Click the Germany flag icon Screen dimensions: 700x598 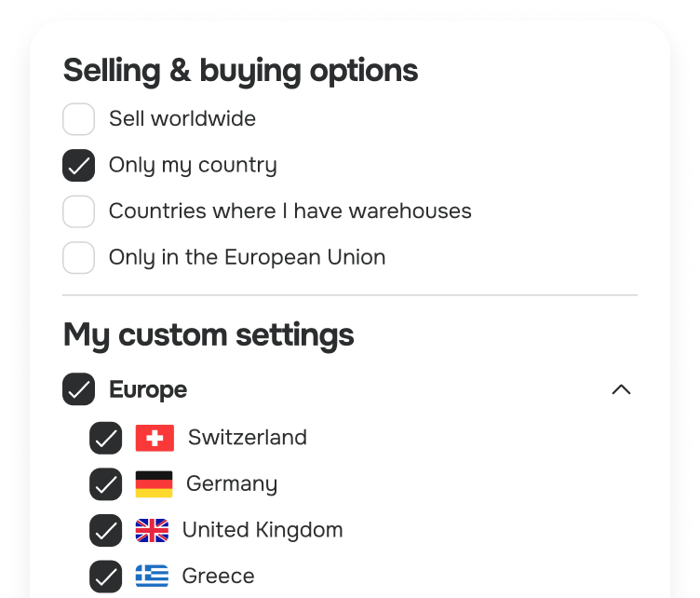(154, 484)
